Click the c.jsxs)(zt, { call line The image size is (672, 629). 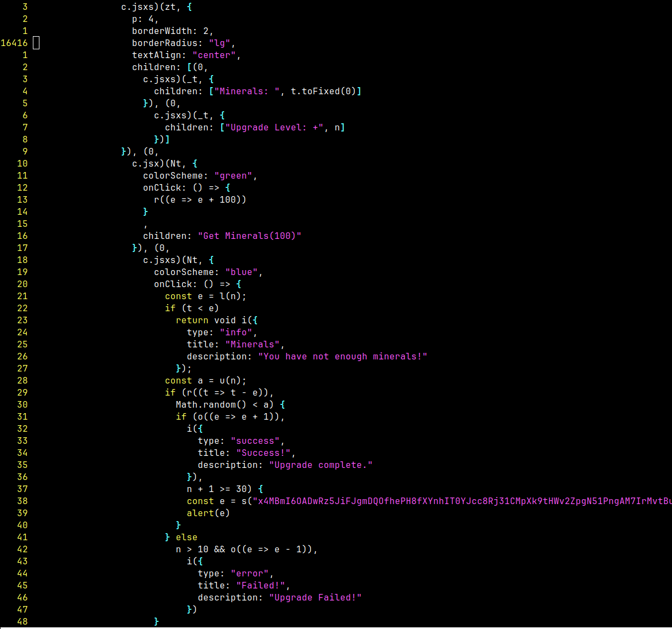(x=156, y=7)
